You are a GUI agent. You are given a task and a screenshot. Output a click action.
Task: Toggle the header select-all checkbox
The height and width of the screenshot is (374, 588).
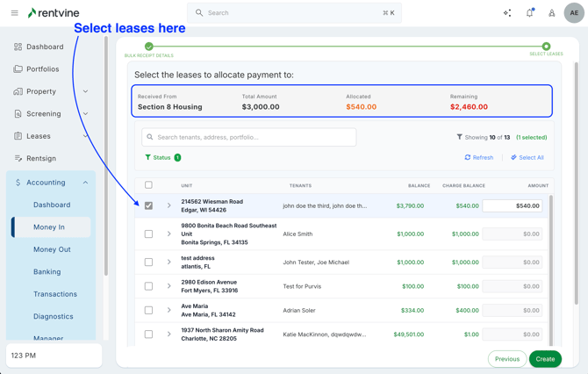(x=148, y=185)
